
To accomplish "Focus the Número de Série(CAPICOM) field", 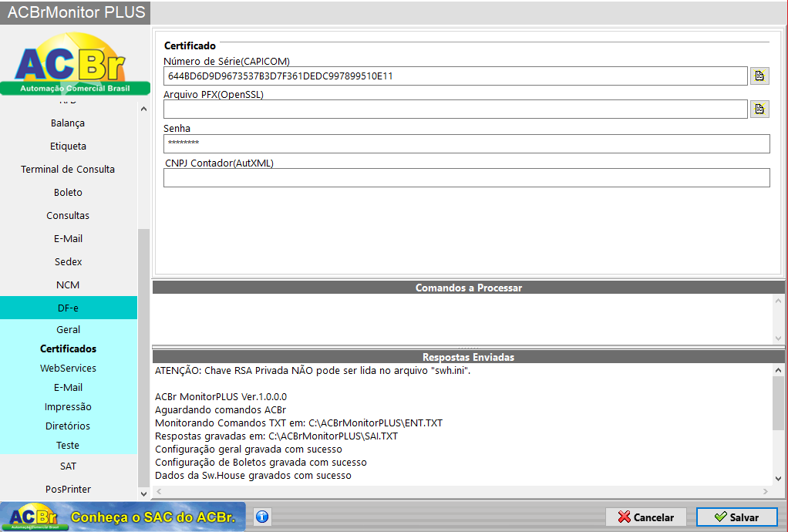I will 456,76.
